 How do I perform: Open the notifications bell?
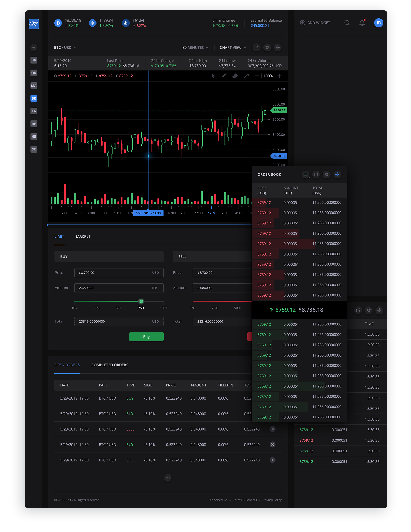pos(362,23)
